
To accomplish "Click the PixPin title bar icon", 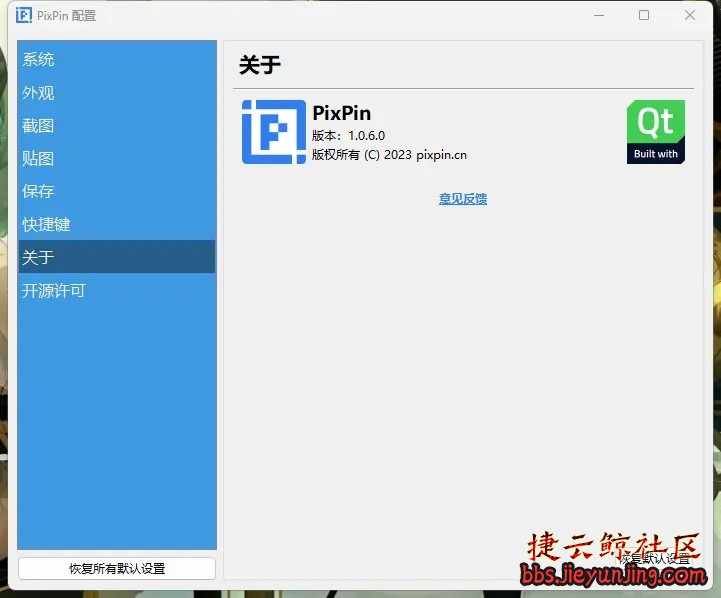I will [x=24, y=15].
